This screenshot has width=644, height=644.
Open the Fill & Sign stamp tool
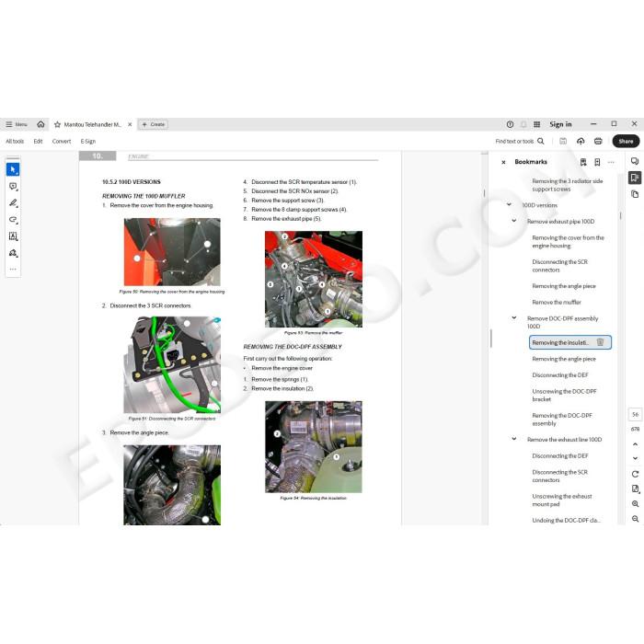[x=13, y=253]
